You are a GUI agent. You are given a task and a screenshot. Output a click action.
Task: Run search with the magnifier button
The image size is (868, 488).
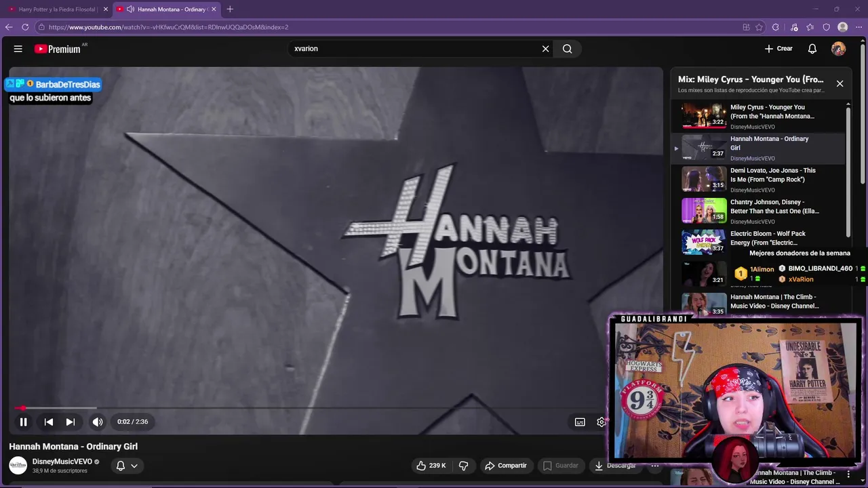pos(568,49)
